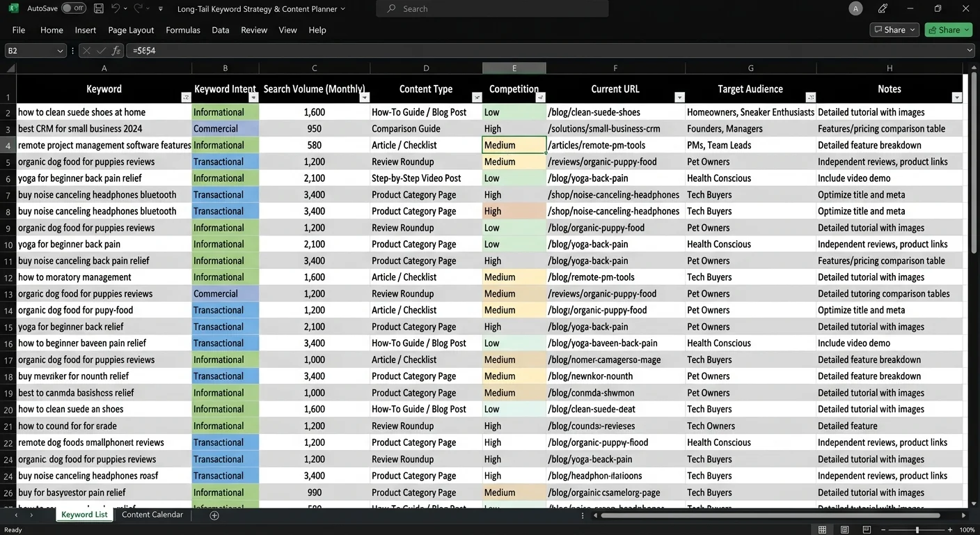Viewport: 980px width, 535px height.
Task: Open the Insert Function fx dialog
Action: coord(116,51)
